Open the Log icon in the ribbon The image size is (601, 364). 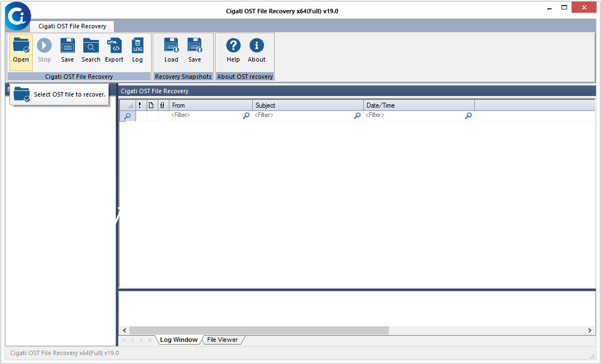(138, 50)
